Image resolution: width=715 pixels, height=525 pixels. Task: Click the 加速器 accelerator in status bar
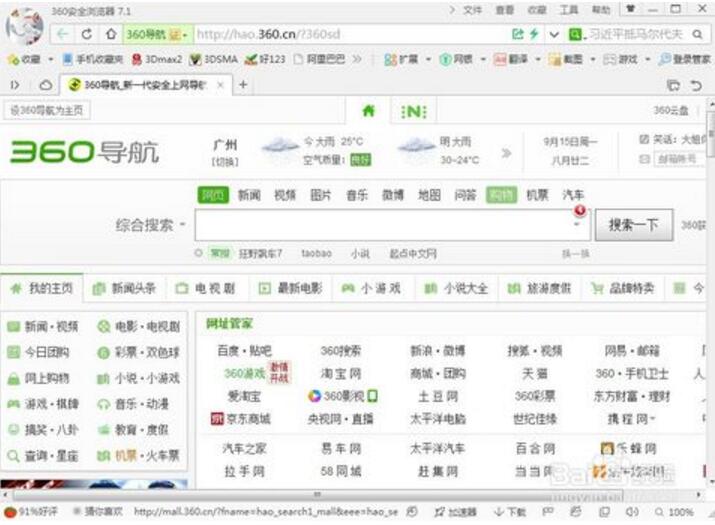[x=456, y=512]
